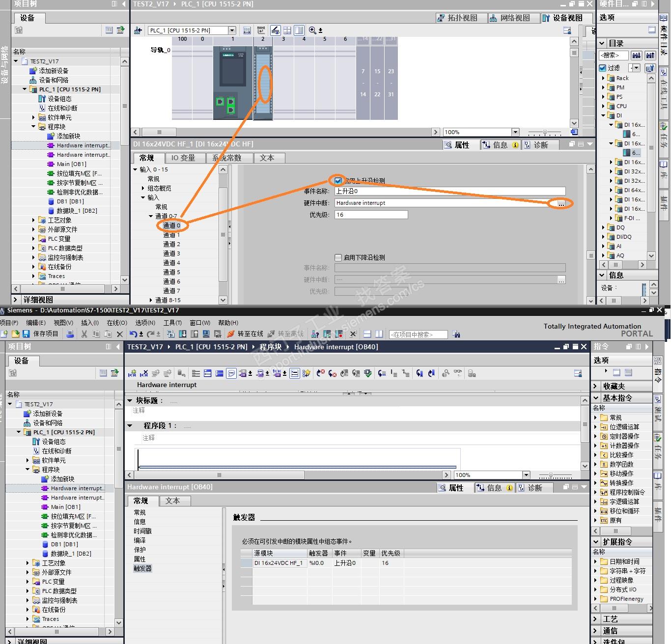Expand the 收藏夹 favorites section

[596, 386]
